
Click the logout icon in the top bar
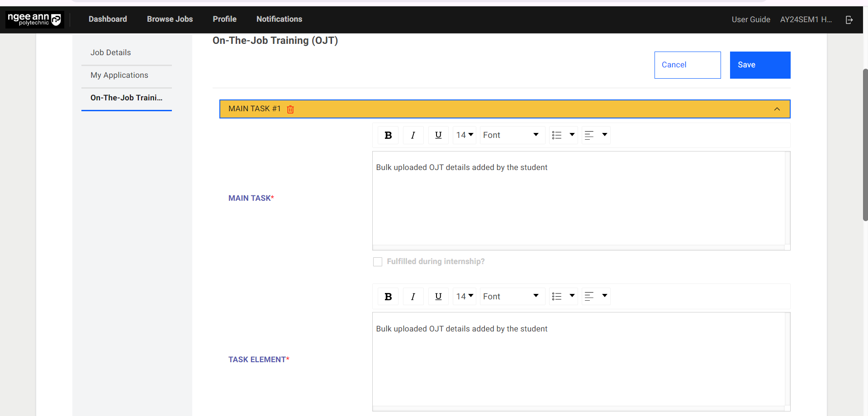(x=849, y=19)
